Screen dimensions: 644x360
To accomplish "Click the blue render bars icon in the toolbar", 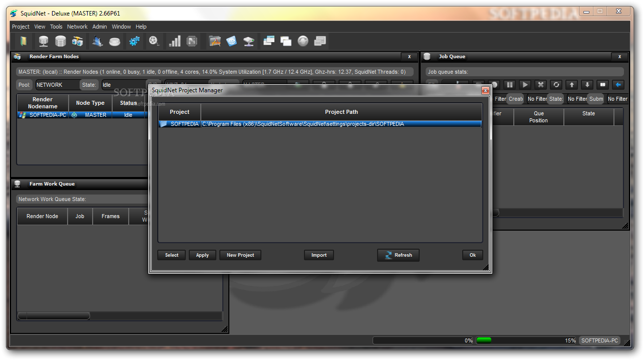I will [x=98, y=41].
